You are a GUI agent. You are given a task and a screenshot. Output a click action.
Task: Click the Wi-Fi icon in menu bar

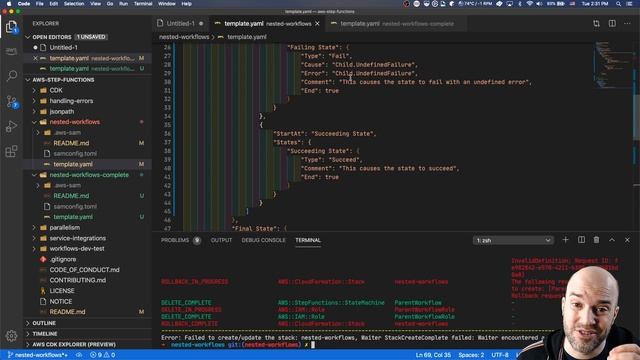point(529,4)
